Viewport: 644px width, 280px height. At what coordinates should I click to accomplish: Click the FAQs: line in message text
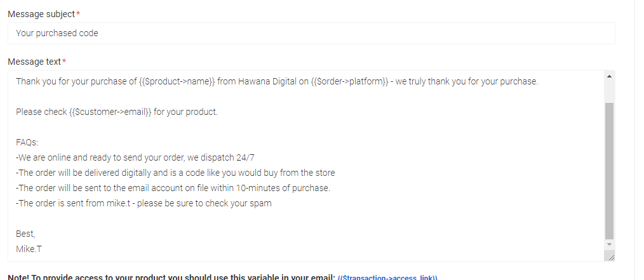point(27,142)
